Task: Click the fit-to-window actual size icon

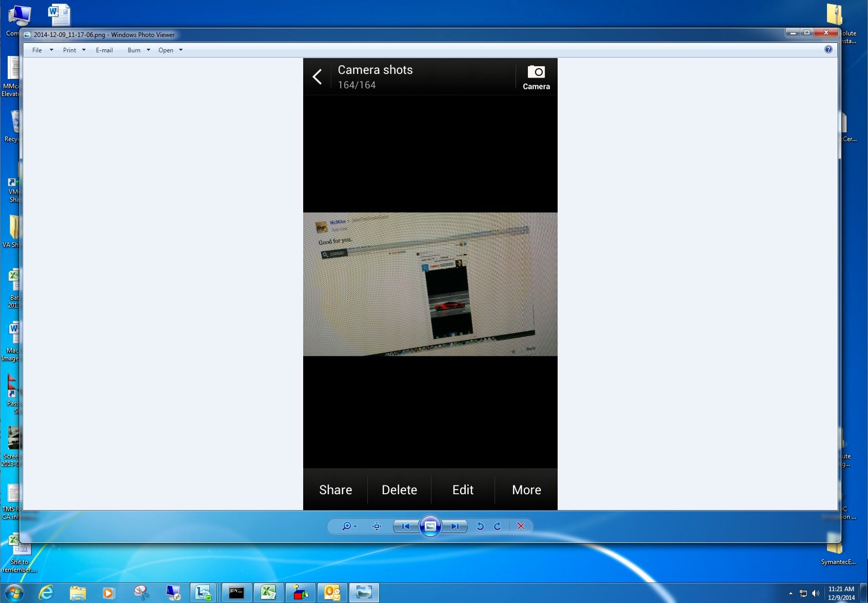Action: point(377,526)
